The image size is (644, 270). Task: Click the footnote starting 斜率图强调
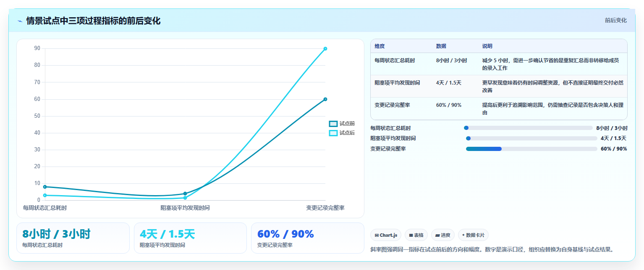point(492,249)
